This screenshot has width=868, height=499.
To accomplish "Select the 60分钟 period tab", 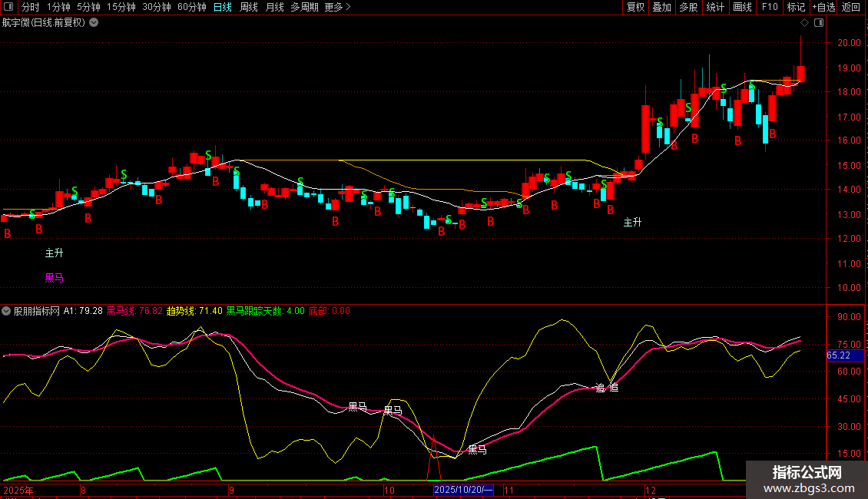I will point(191,7).
